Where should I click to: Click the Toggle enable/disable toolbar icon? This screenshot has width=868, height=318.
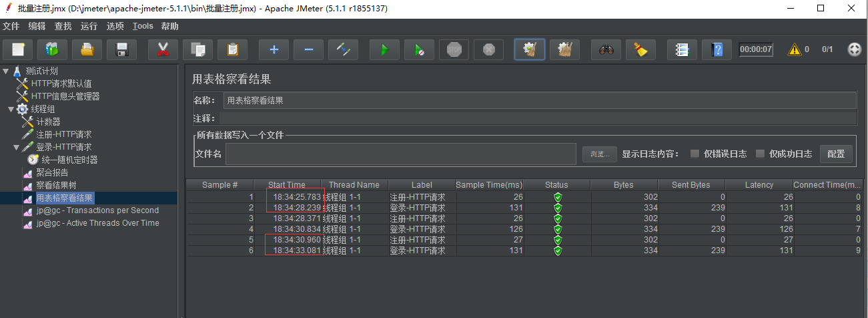click(x=343, y=49)
